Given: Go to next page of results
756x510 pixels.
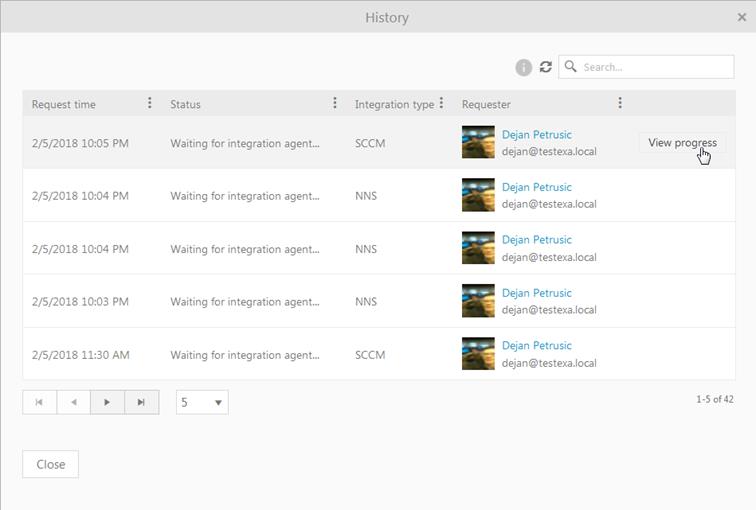Looking at the screenshot, I should tap(107, 402).
